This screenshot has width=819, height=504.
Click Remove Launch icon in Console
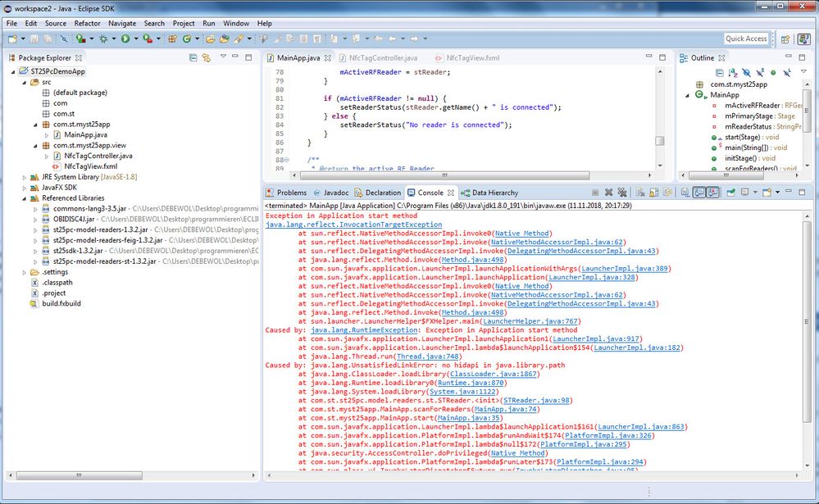pyautogui.click(x=608, y=193)
